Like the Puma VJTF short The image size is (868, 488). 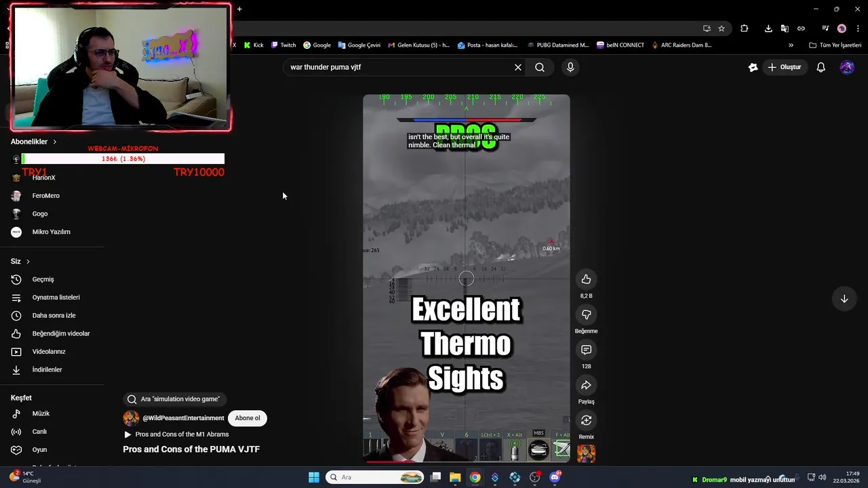point(586,279)
